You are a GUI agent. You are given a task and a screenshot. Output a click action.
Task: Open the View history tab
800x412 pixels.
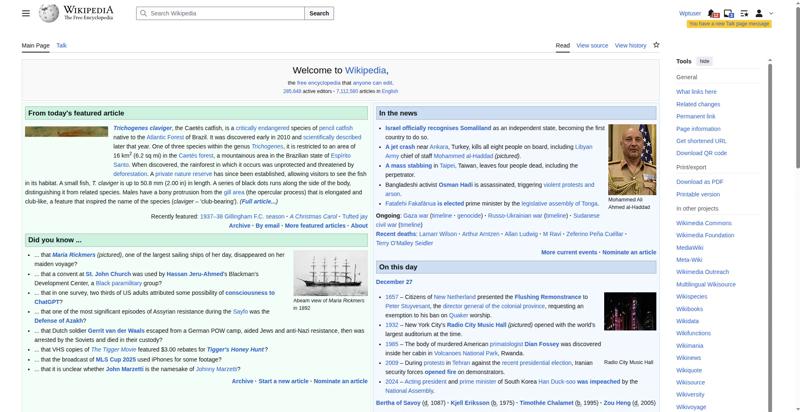630,46
